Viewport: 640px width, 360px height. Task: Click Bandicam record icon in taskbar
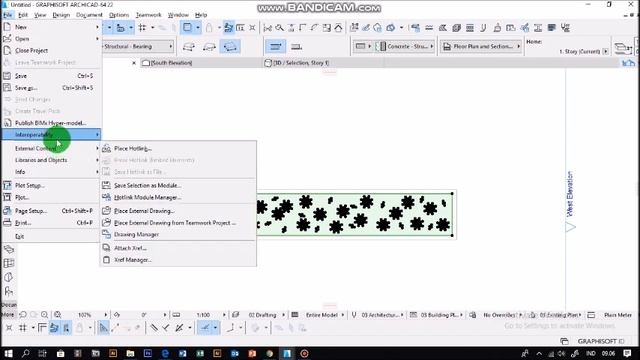click(x=304, y=353)
